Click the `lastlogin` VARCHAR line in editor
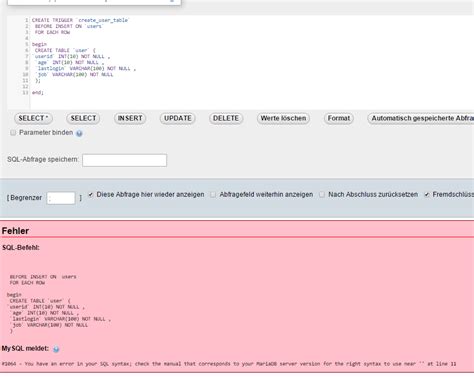Viewport: 474px width, 377px height. tap(86, 68)
